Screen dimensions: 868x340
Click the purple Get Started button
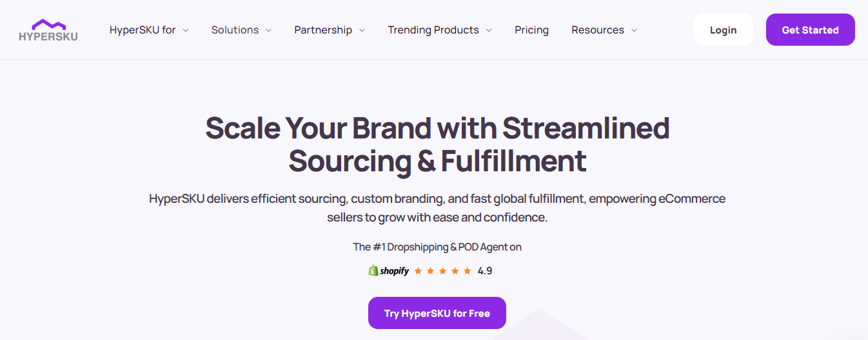(811, 30)
